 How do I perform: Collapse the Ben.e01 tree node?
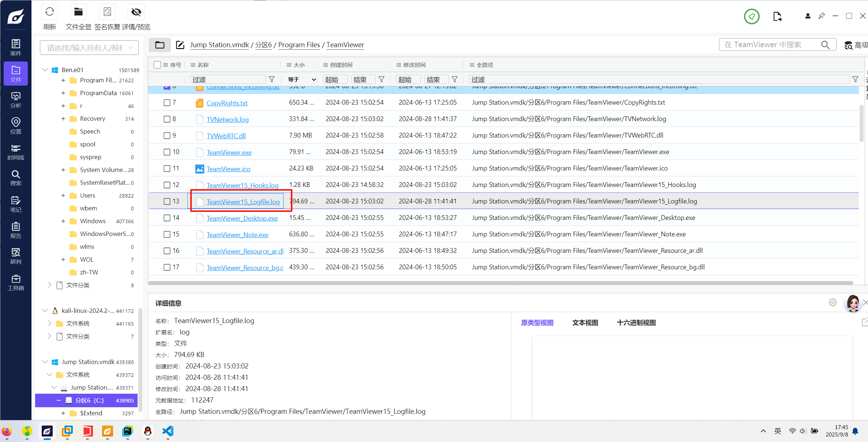click(45, 70)
